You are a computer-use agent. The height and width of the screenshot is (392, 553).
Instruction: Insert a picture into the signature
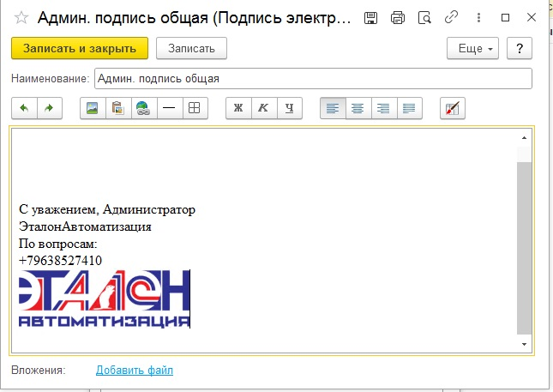(x=93, y=108)
